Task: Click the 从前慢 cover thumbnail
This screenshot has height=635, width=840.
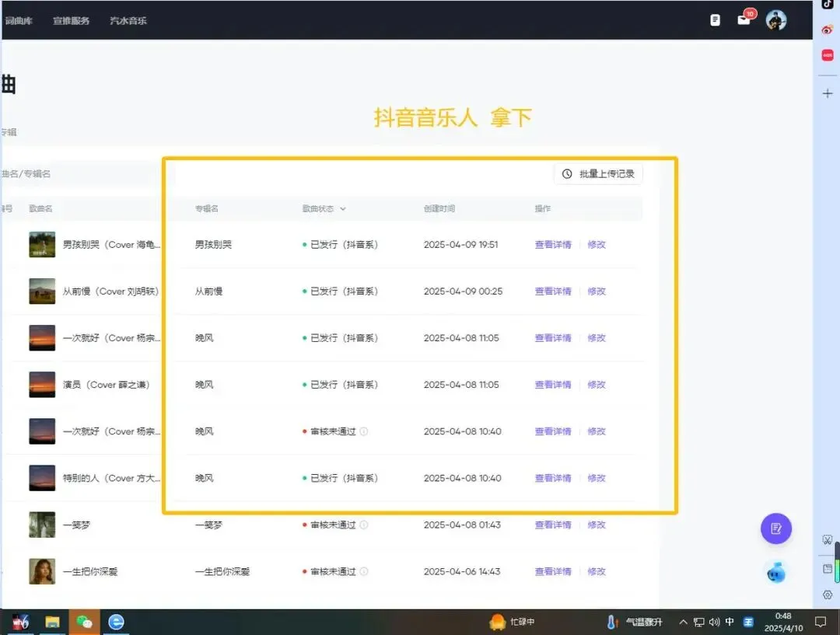Action: (x=42, y=291)
